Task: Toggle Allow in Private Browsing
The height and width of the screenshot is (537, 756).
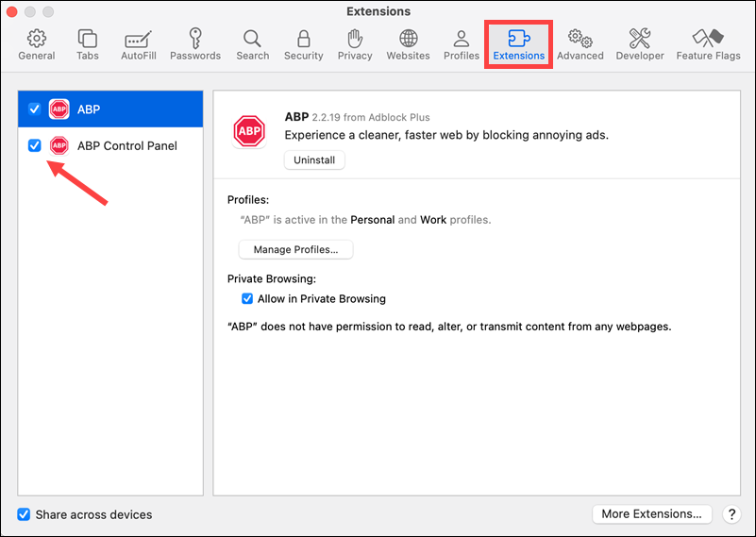Action: (247, 298)
